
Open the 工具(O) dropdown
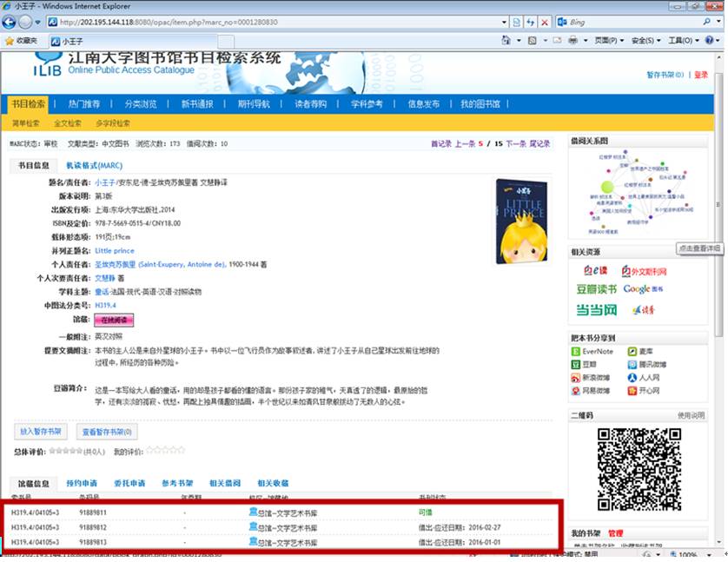(682, 41)
